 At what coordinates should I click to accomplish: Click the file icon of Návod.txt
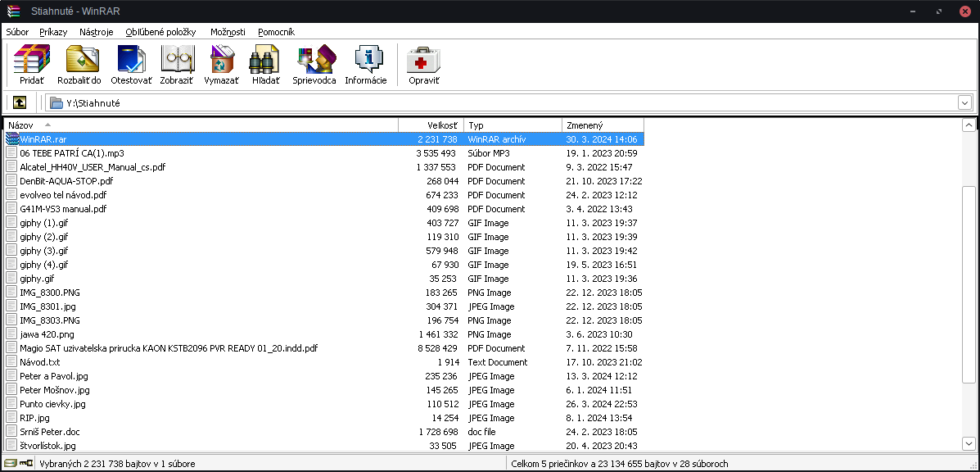(11, 362)
